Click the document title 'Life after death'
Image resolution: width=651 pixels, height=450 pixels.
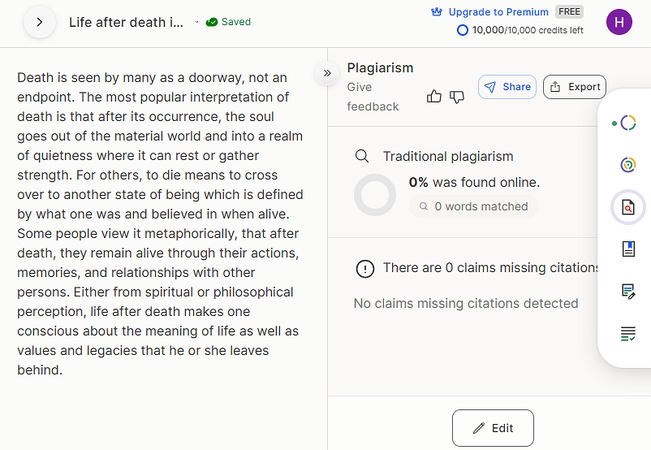pyautogui.click(x=126, y=21)
